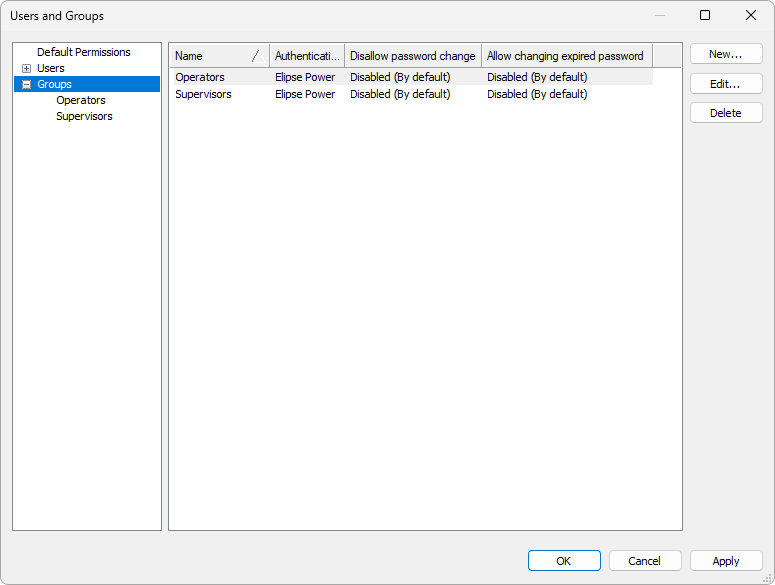The image size is (775, 585).
Task: Maximize the Users and Groups window
Action: (705, 15)
